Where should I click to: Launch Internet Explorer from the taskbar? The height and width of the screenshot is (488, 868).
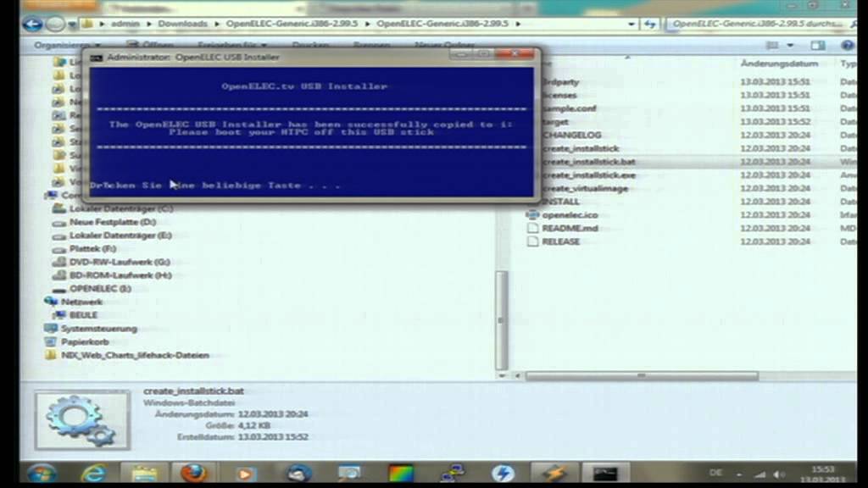click(x=94, y=474)
